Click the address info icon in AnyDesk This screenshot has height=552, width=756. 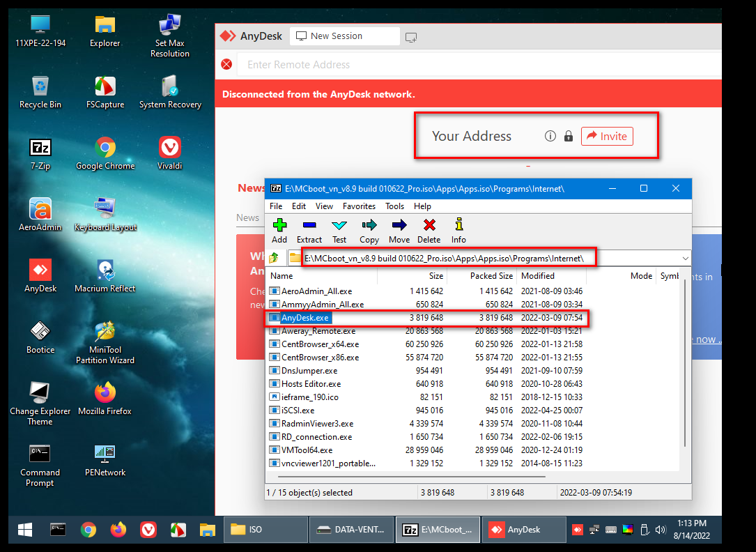[550, 137]
